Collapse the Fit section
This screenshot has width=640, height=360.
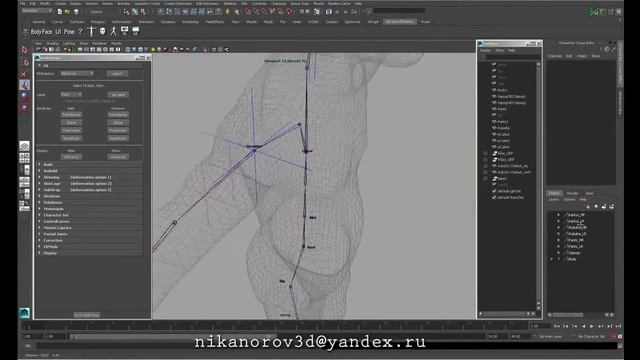pos(89,65)
